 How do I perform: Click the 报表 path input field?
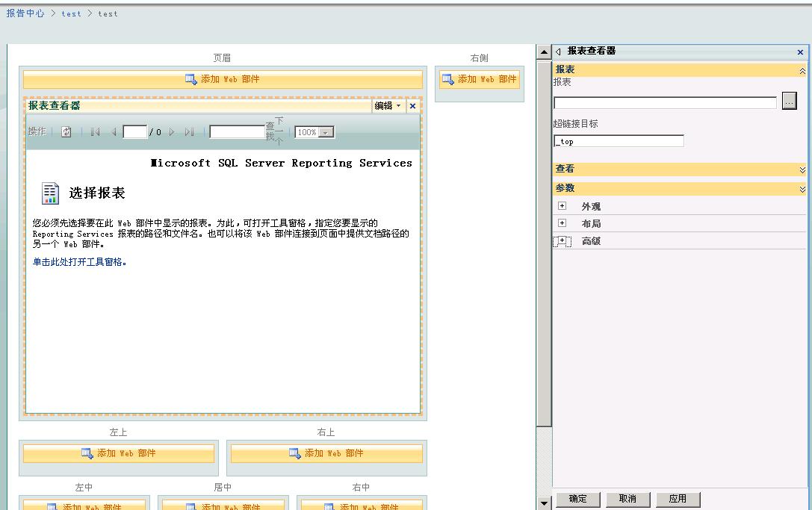click(666, 102)
